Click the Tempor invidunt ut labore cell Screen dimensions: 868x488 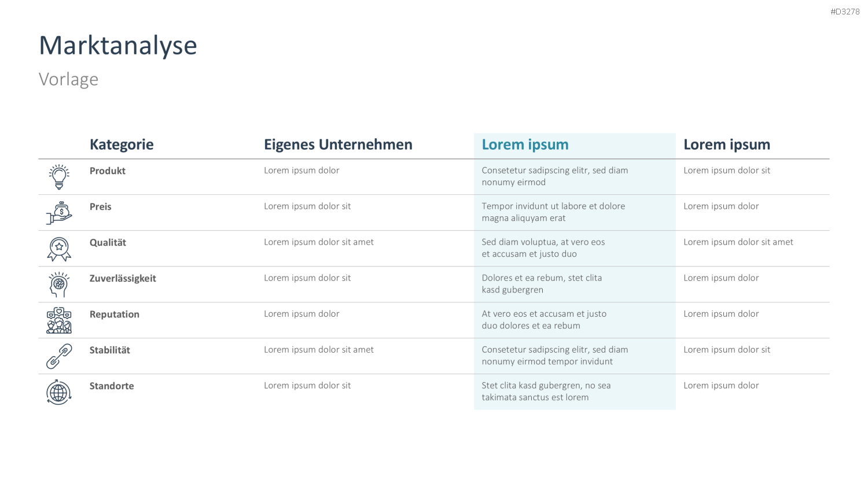553,212
